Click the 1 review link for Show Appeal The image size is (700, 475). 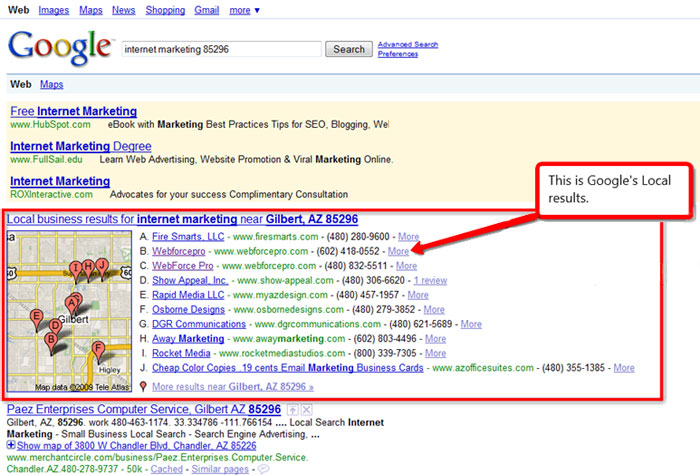(x=430, y=280)
